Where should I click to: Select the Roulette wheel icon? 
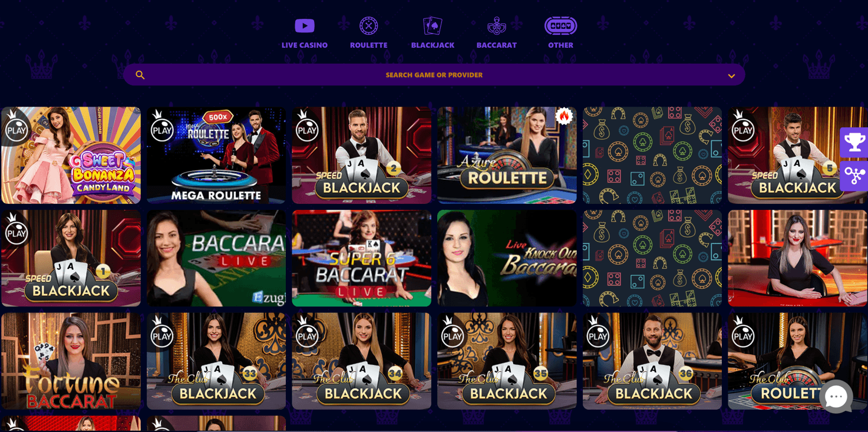(369, 26)
